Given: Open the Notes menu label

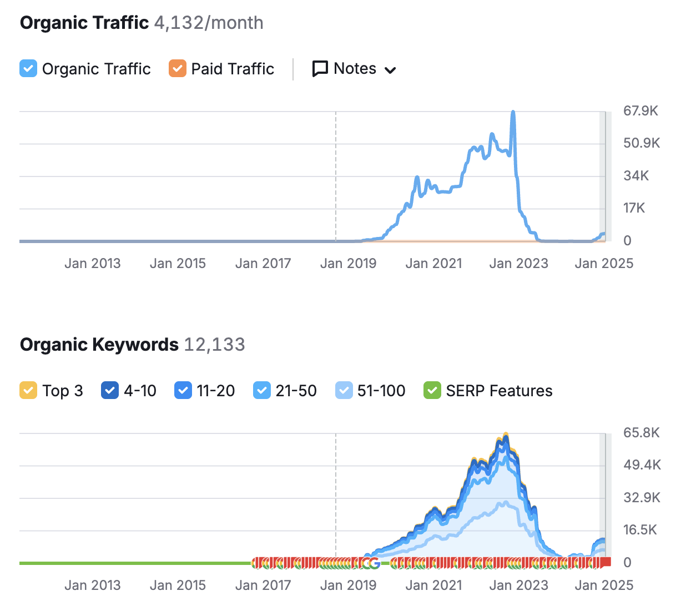Looking at the screenshot, I should [355, 69].
